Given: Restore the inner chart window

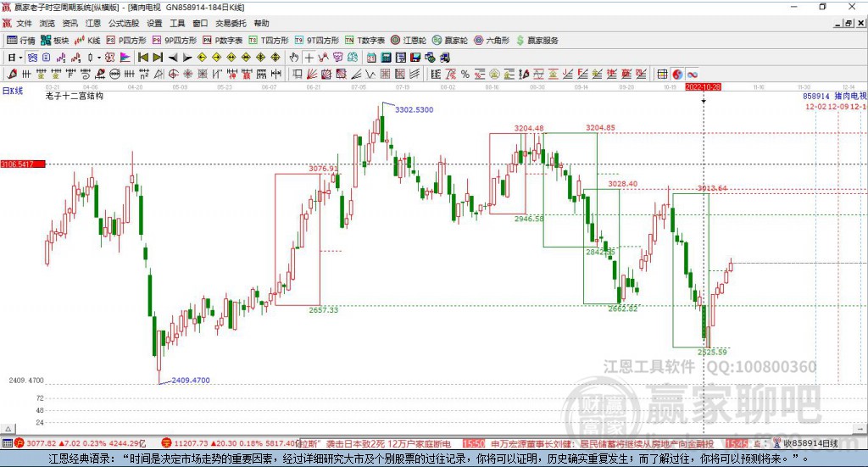Looking at the screenshot, I should 849,23.
